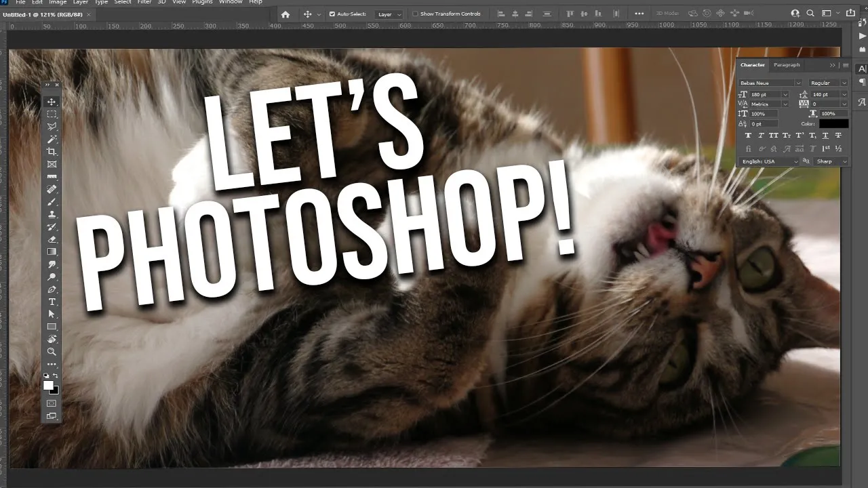This screenshot has width=868, height=488.
Task: Switch to the Paragraph tab
Action: point(787,65)
